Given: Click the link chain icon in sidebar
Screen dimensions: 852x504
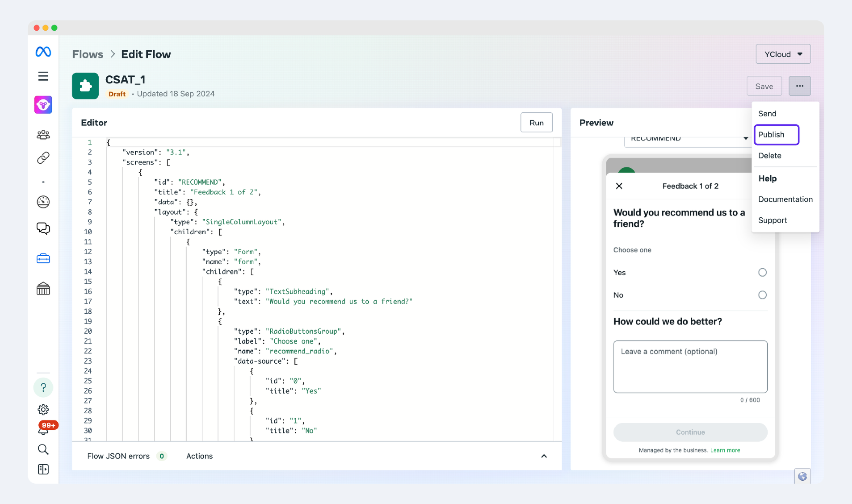Looking at the screenshot, I should 43,158.
